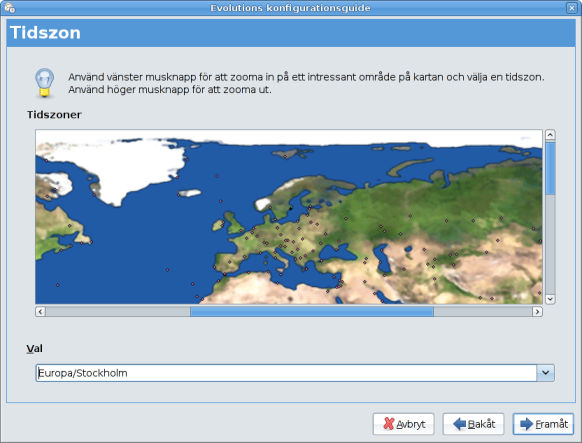Go back with the Bakåt button
The height and width of the screenshot is (443, 582).
(473, 424)
